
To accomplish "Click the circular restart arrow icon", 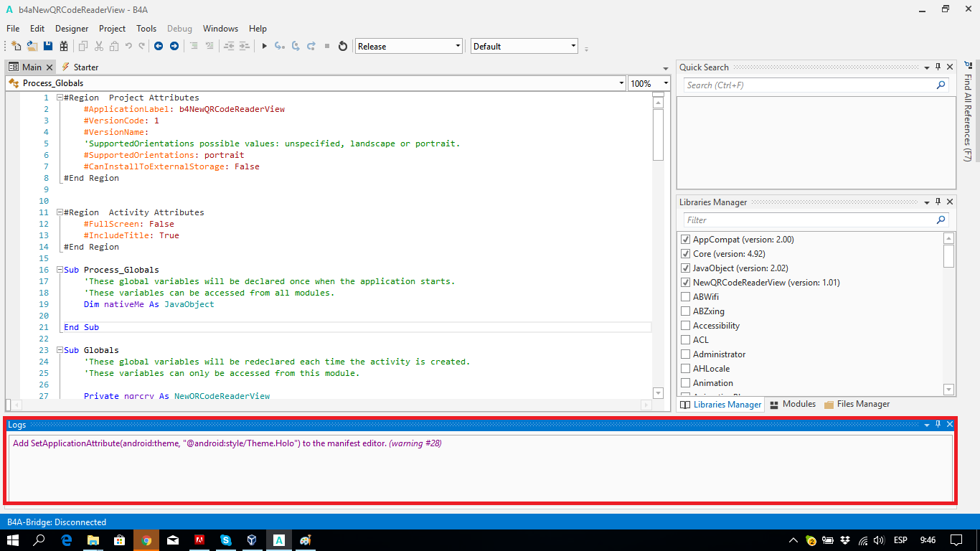I will coord(343,46).
